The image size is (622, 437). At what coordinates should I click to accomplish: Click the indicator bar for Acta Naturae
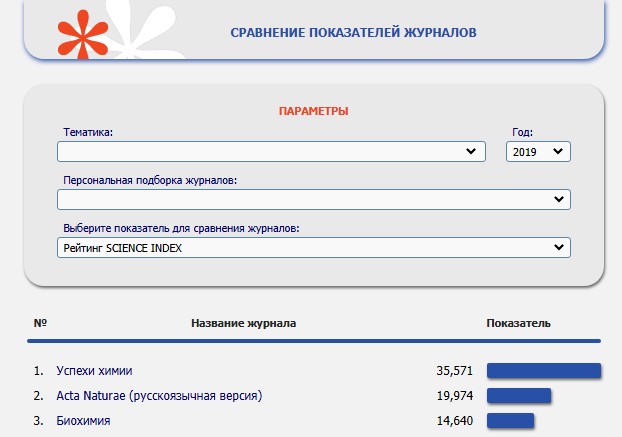point(519,396)
